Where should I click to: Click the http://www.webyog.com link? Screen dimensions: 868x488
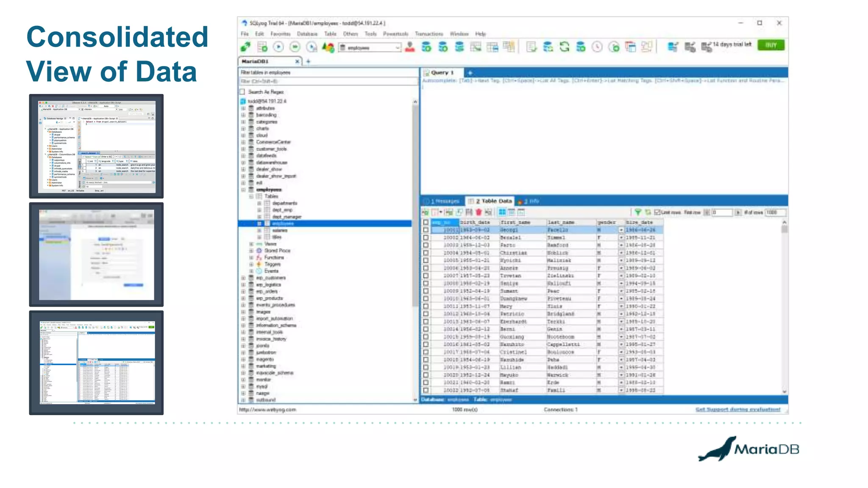[267, 410]
